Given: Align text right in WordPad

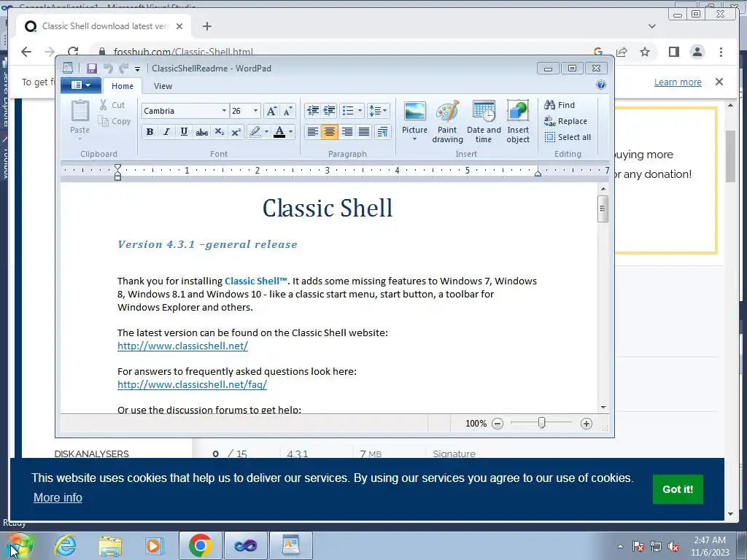Looking at the screenshot, I should point(347,132).
